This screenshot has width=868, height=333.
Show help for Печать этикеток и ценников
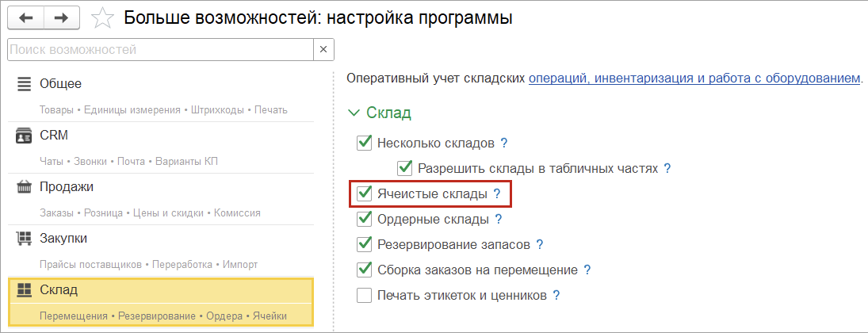click(556, 295)
